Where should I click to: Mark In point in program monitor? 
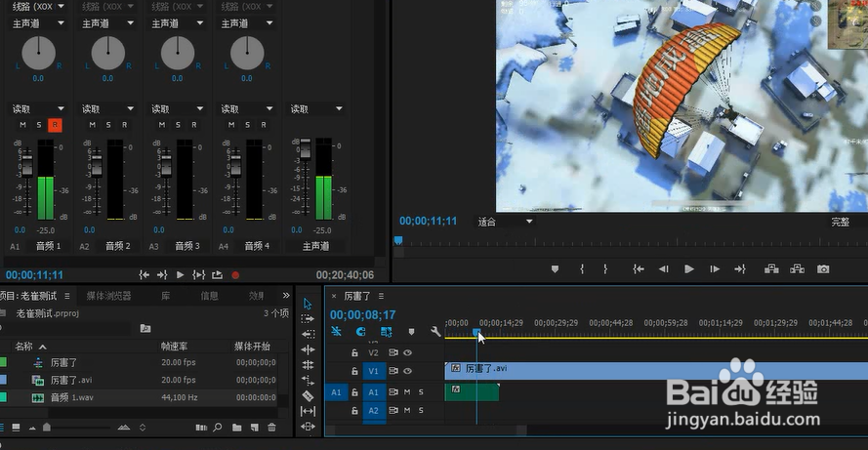582,269
